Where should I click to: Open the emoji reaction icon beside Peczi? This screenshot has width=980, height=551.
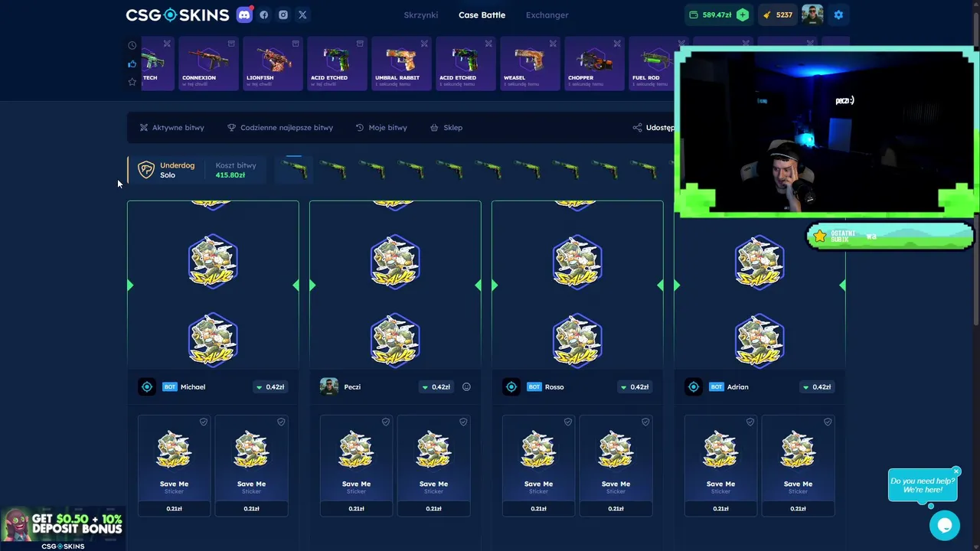[466, 387]
